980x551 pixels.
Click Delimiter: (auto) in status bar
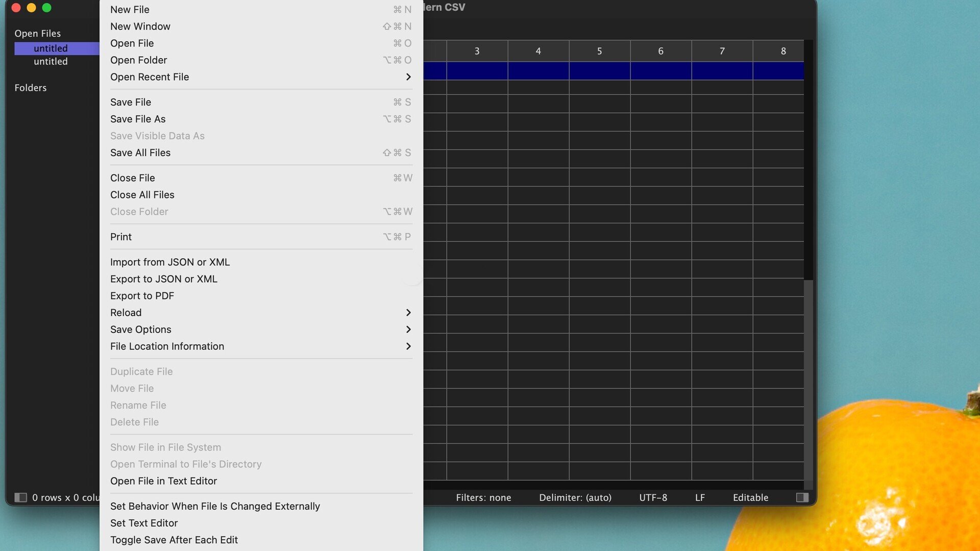(575, 497)
